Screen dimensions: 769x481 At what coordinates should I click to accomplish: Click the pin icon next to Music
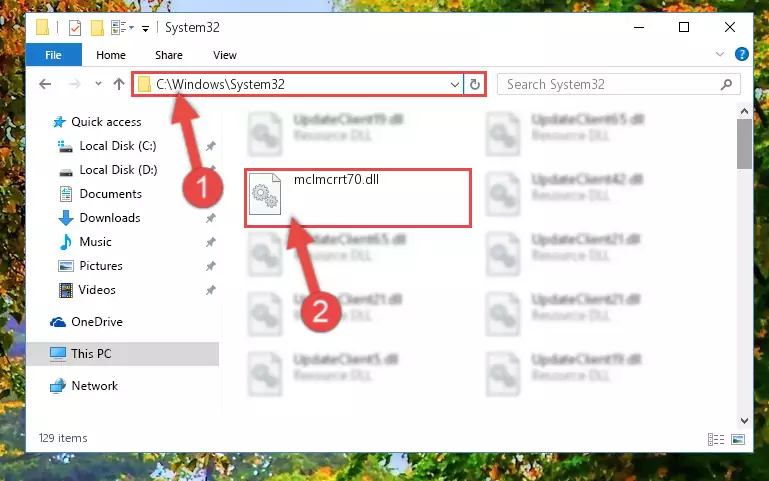tap(210, 242)
